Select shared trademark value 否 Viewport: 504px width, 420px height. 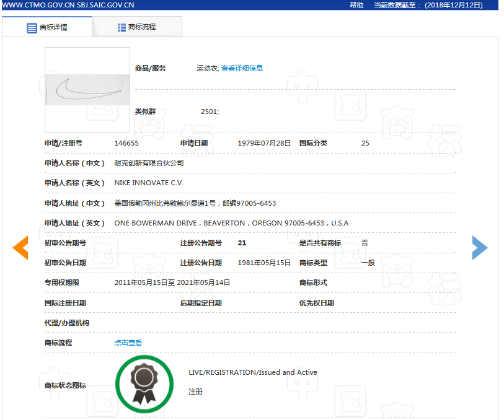point(365,243)
